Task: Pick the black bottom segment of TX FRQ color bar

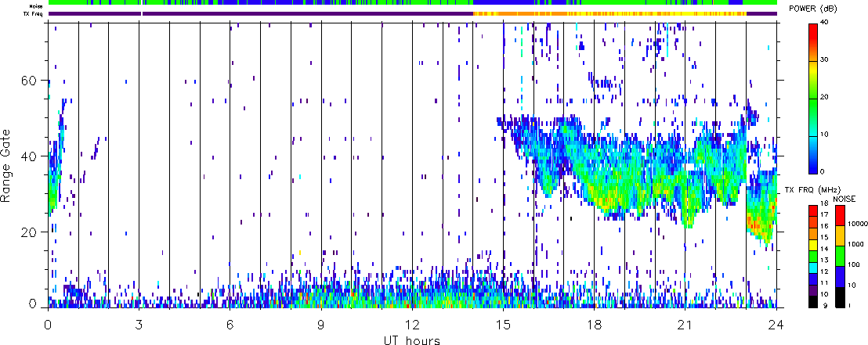Action: (x=813, y=302)
